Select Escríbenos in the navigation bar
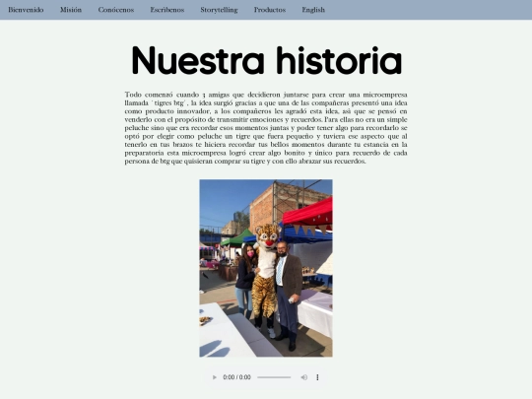The width and height of the screenshot is (532, 399). pyautogui.click(x=167, y=10)
